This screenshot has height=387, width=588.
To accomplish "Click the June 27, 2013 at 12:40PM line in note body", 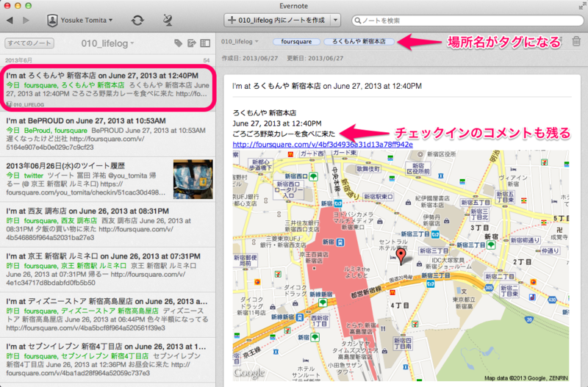I will tap(277, 123).
